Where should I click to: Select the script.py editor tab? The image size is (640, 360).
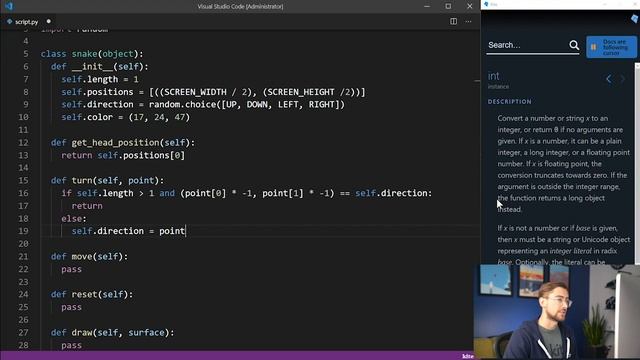[27, 22]
